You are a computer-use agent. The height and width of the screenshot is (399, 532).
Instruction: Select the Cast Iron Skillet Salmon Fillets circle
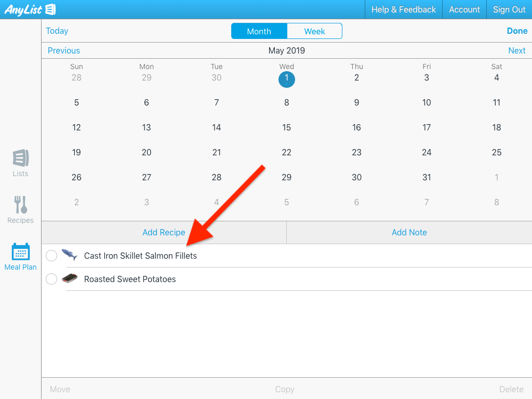tap(51, 256)
